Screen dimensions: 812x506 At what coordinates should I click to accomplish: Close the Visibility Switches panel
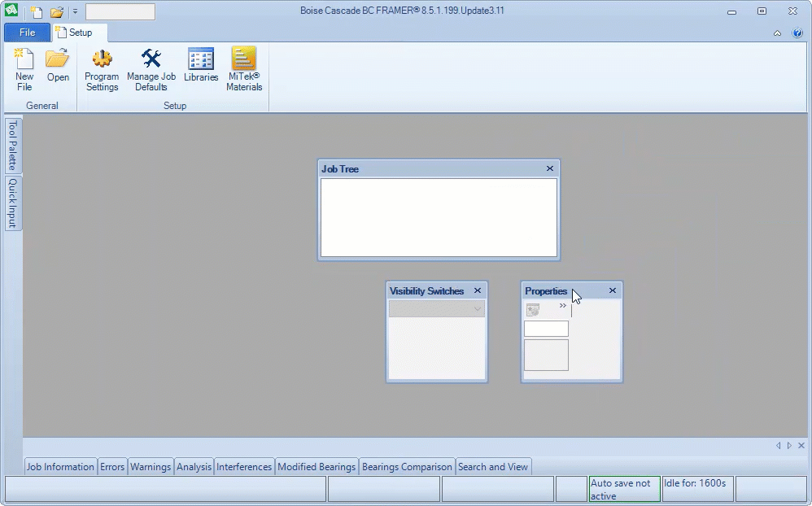click(478, 290)
